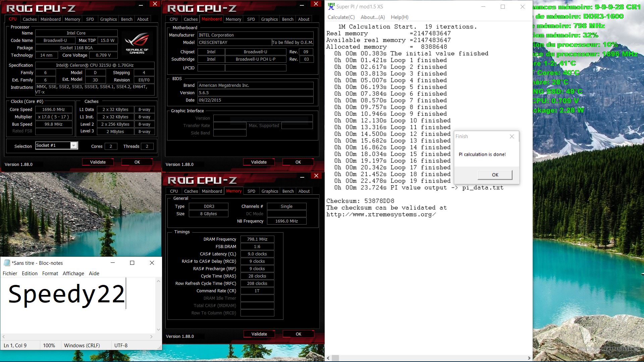Click OK in the CPU window
644x362 pixels.
coord(137,162)
